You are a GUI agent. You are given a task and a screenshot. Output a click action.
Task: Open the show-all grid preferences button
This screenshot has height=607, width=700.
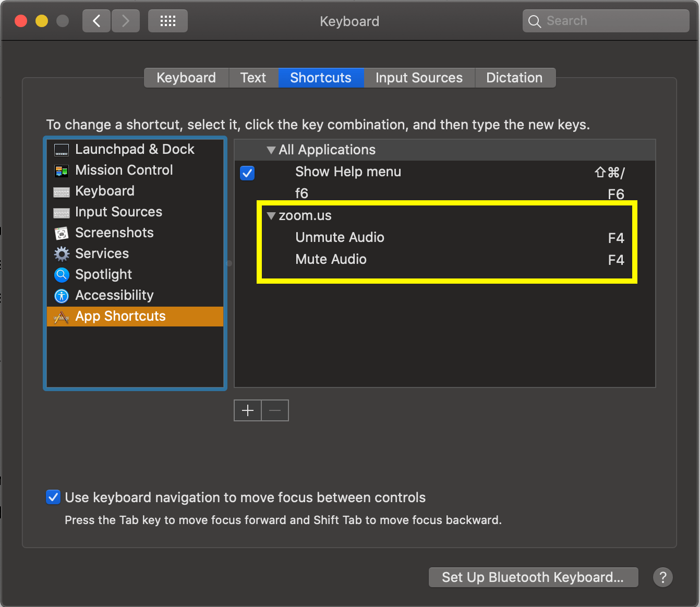[x=167, y=21]
